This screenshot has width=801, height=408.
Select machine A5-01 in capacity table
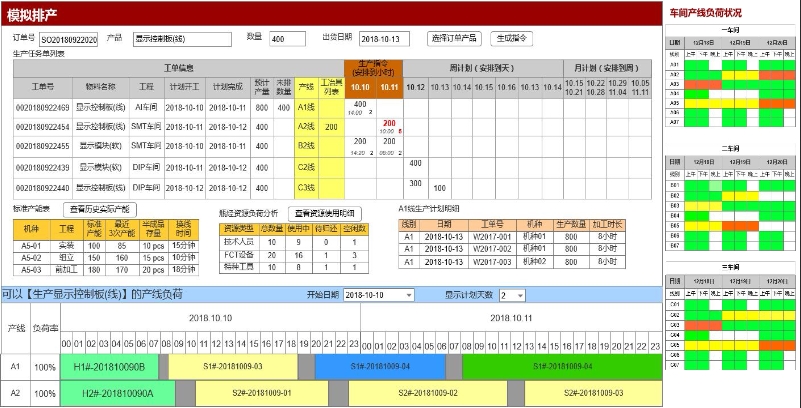[x=31, y=245]
